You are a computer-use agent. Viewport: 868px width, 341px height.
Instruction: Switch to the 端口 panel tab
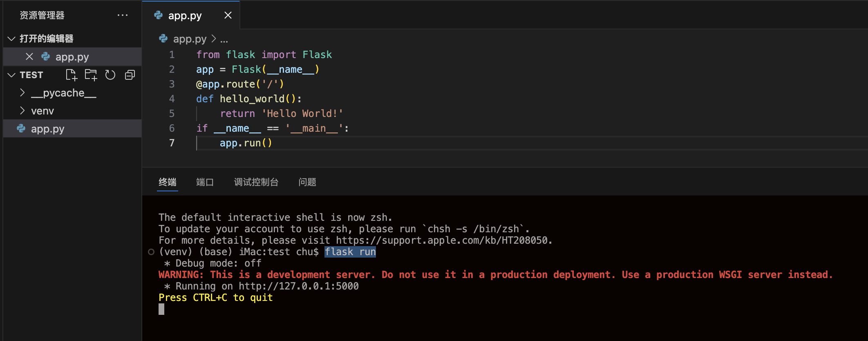[x=205, y=182]
